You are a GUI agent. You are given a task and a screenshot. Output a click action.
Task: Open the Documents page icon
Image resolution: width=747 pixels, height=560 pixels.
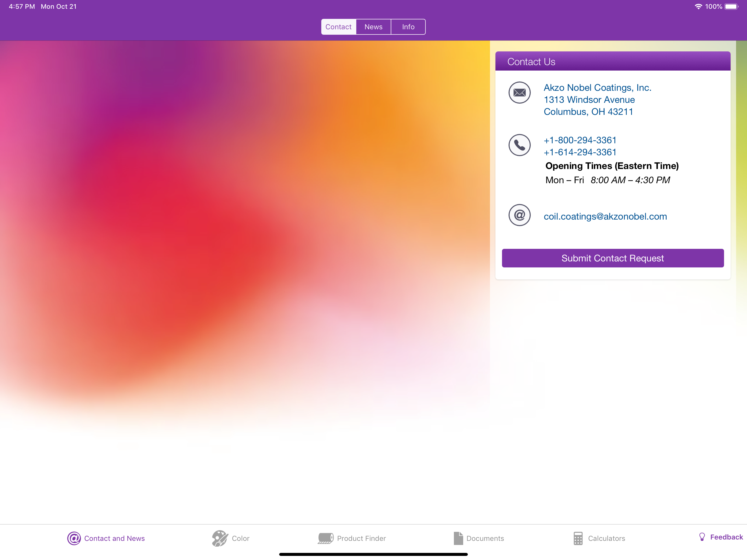click(458, 538)
